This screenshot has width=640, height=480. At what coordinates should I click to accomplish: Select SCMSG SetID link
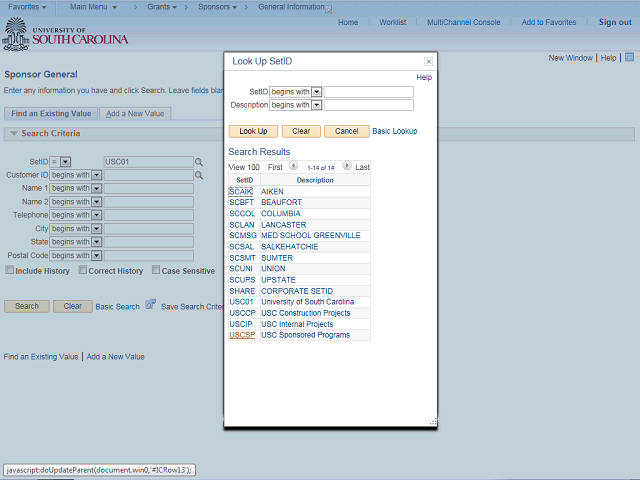click(243, 236)
